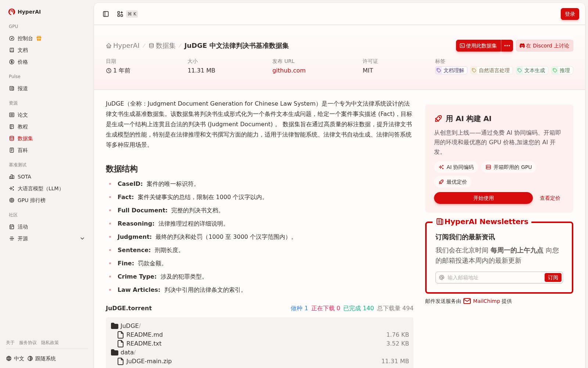Screen dimensions: 588x368
Task: Click the AI 协同编码 chip
Action: (456, 167)
